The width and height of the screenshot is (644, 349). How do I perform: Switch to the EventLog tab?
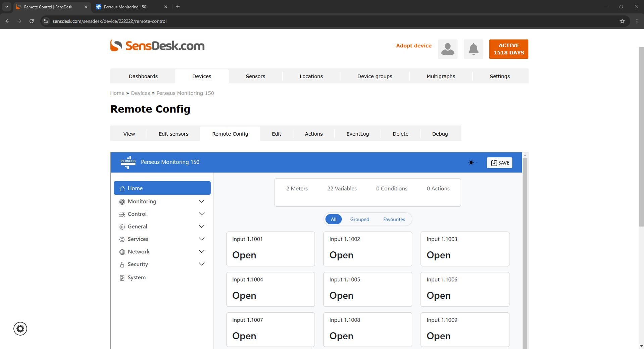pos(357,134)
